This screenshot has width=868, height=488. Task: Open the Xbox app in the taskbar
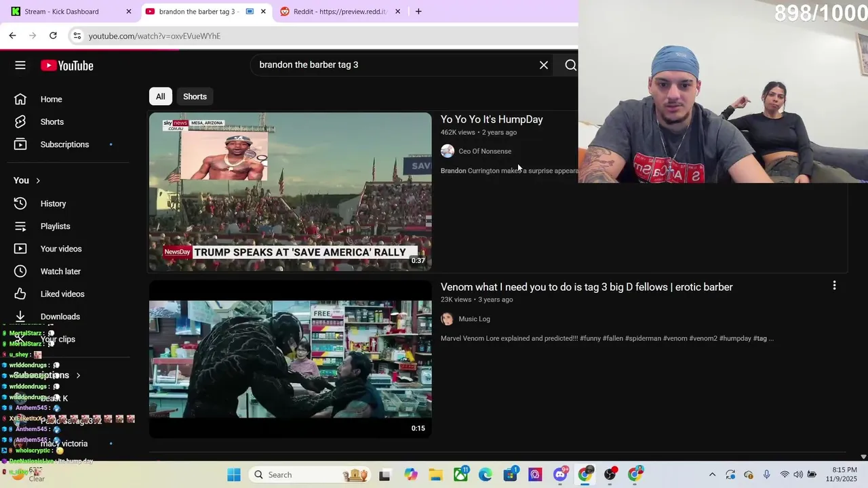coord(461,474)
